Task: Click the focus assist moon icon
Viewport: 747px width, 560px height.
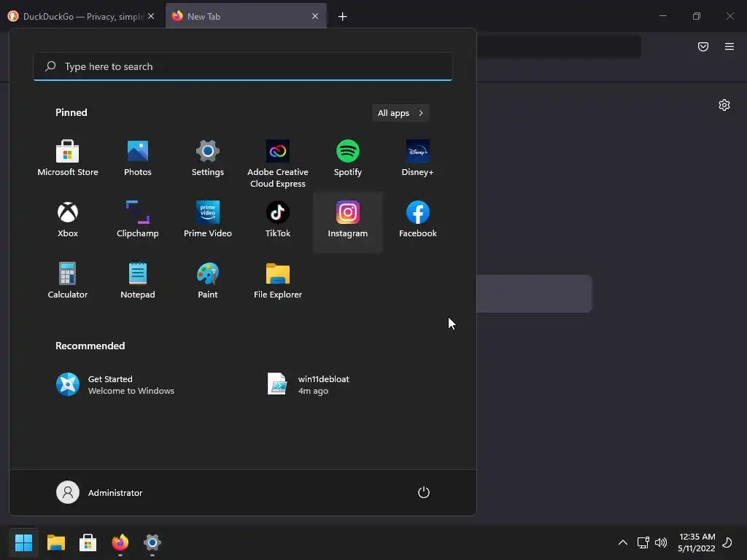Action: click(x=727, y=542)
